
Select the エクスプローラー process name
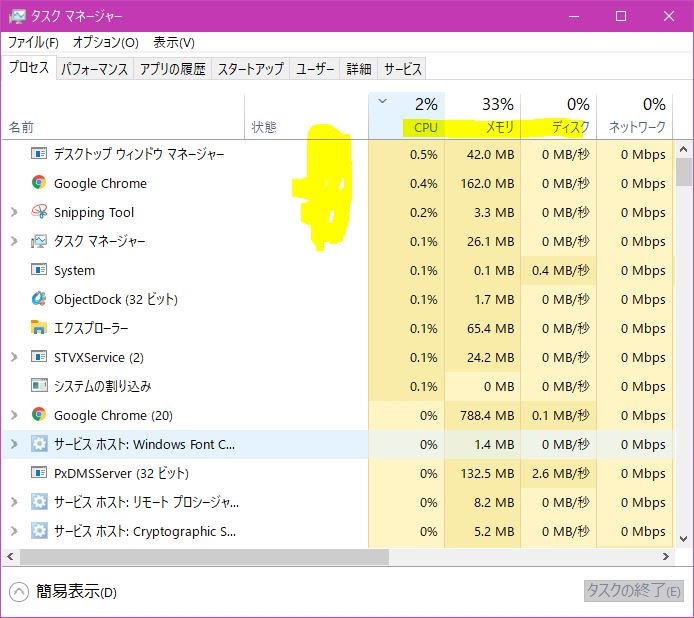pos(91,328)
